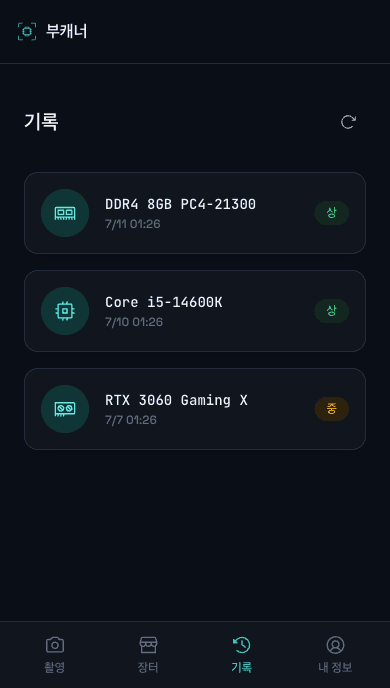Click the 부캐너 scanner logo icon
Screen dimensions: 390x688
[27, 32]
